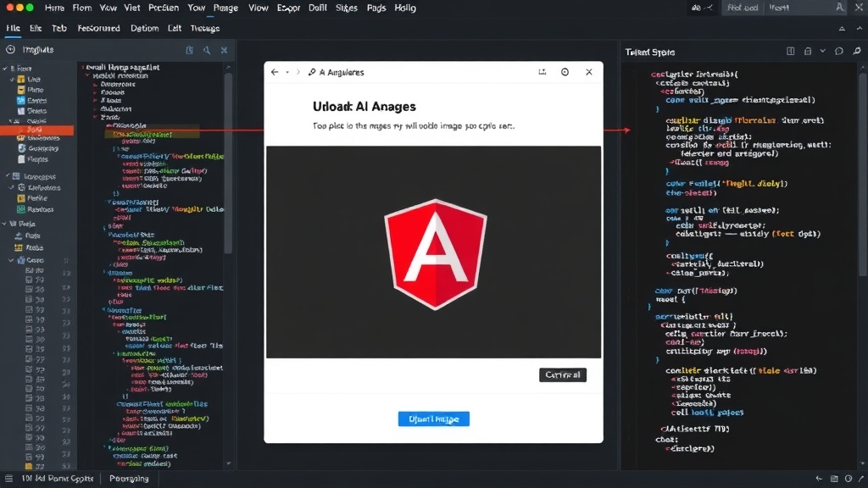Collapse toolbar with the caret at far right
Image resolution: width=868 pixels, height=488 pixels.
click(860, 28)
